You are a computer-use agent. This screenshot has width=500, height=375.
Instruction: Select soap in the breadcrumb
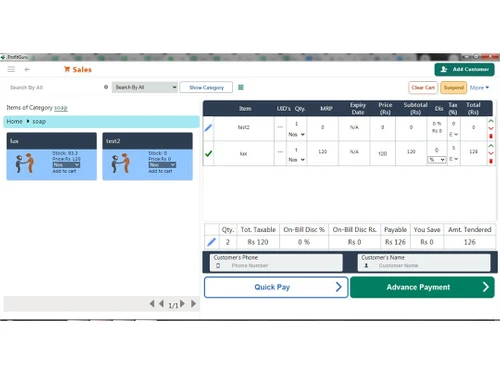(x=39, y=121)
